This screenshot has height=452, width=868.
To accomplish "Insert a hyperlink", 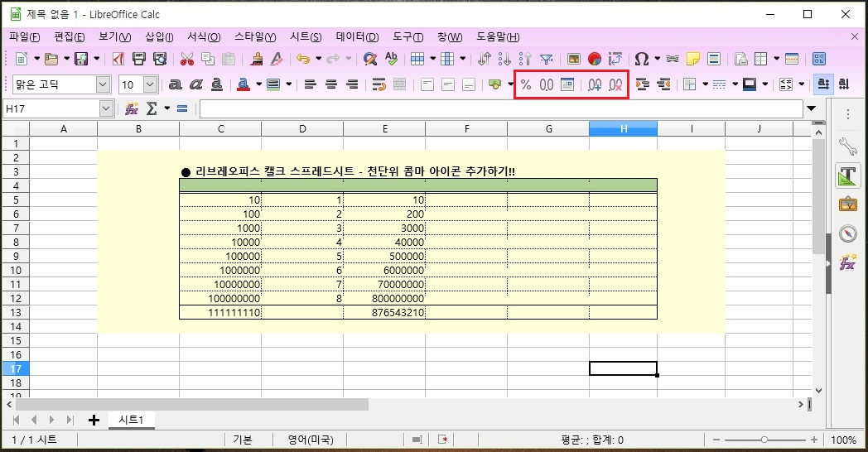I will pyautogui.click(x=673, y=59).
